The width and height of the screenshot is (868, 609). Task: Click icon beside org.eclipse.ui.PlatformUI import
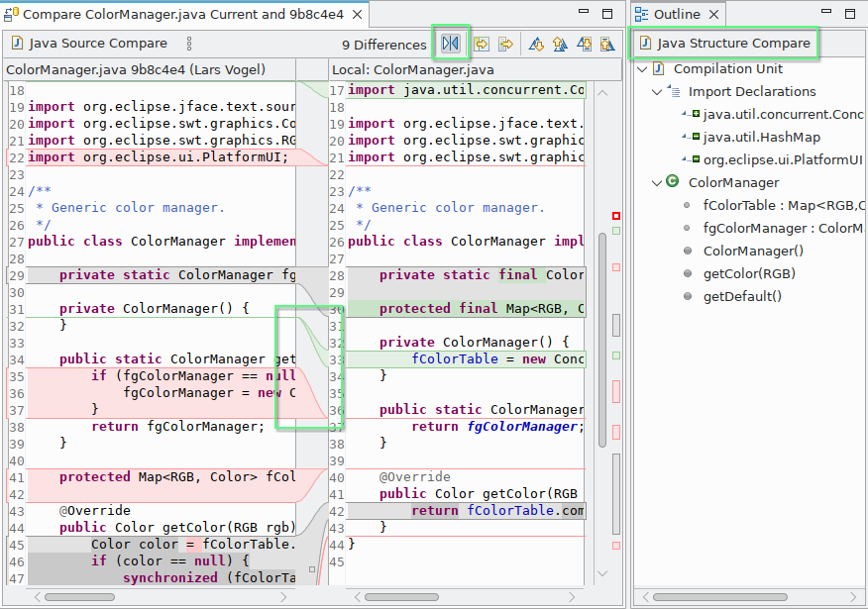tap(691, 159)
